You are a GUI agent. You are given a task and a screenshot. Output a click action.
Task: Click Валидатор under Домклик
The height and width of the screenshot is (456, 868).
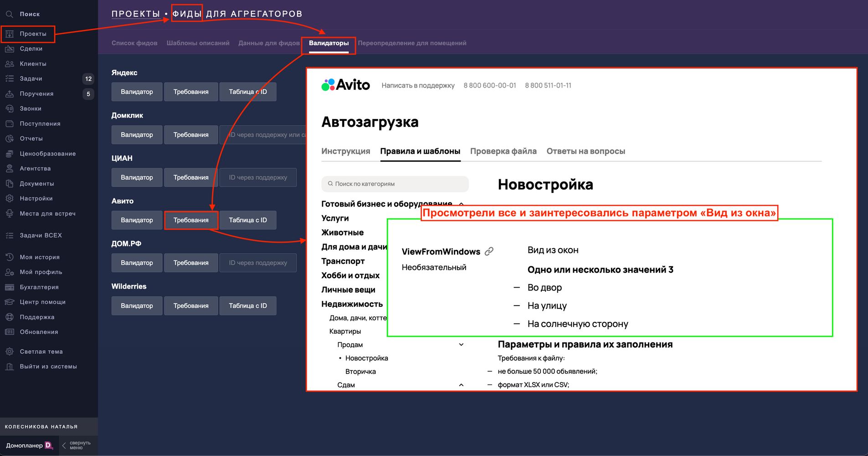point(137,135)
